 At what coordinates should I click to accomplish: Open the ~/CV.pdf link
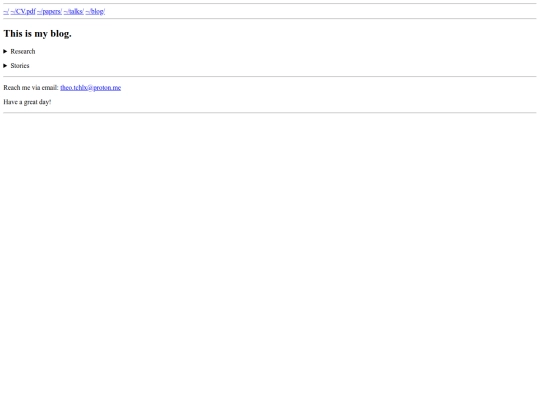(23, 11)
